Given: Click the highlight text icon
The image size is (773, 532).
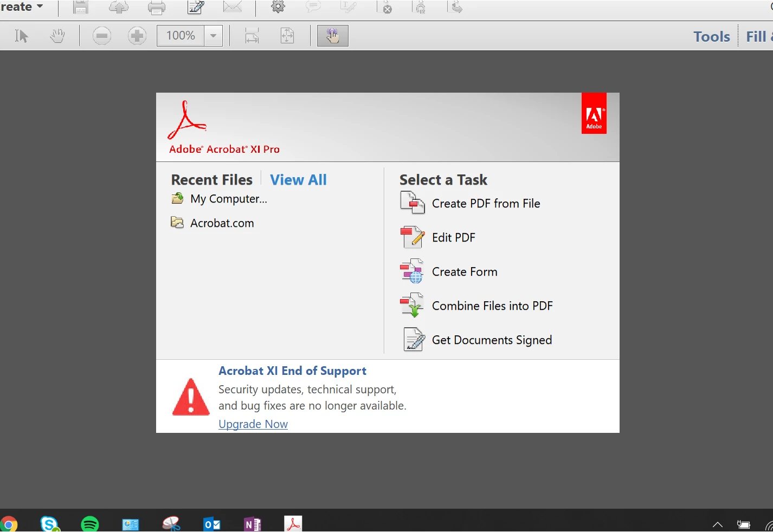Looking at the screenshot, I should 348,7.
